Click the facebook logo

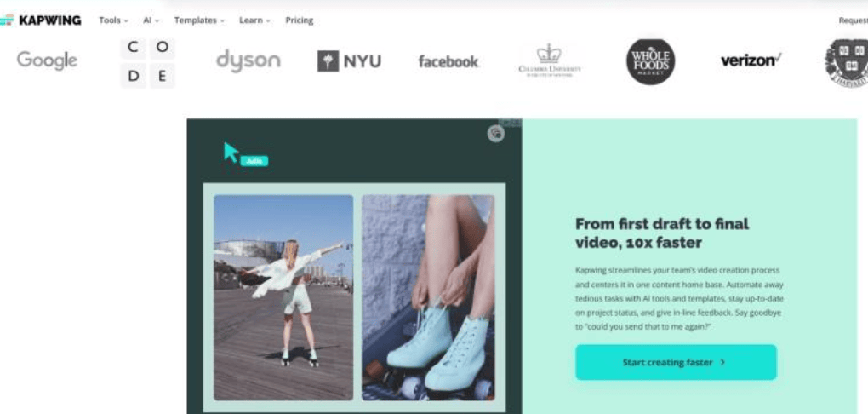448,61
